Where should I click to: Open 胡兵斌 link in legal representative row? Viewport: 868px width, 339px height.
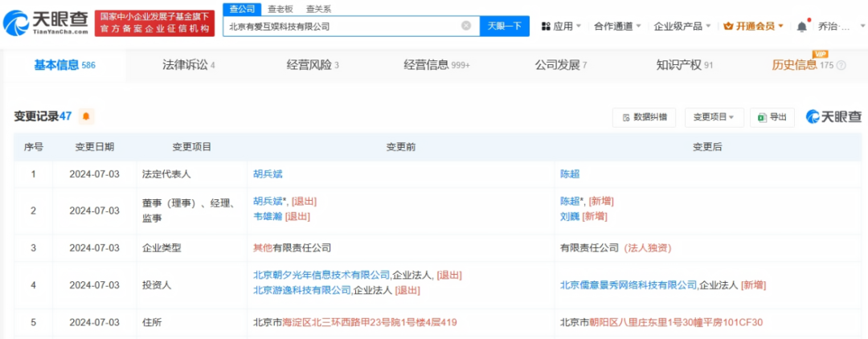tap(268, 174)
